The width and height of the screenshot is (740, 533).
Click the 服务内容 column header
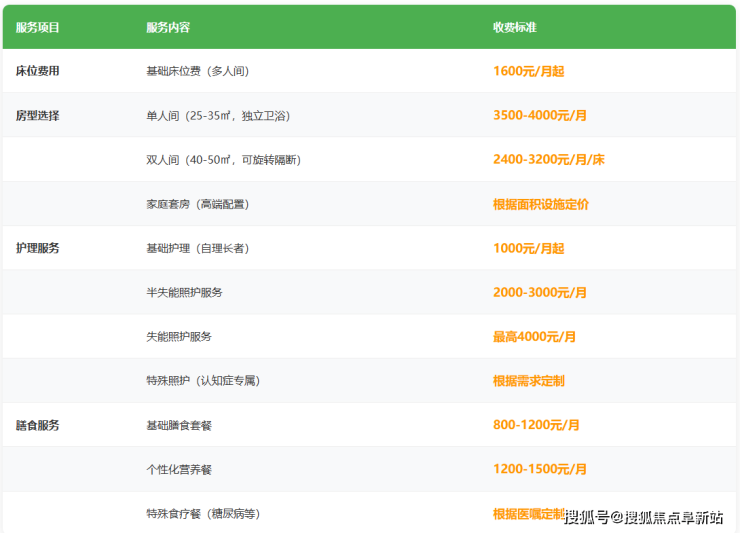pyautogui.click(x=168, y=27)
